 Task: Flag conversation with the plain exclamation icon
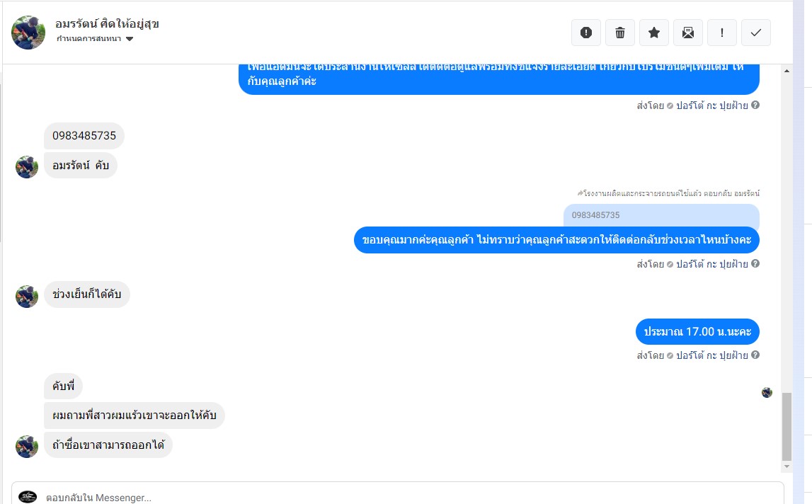click(722, 33)
